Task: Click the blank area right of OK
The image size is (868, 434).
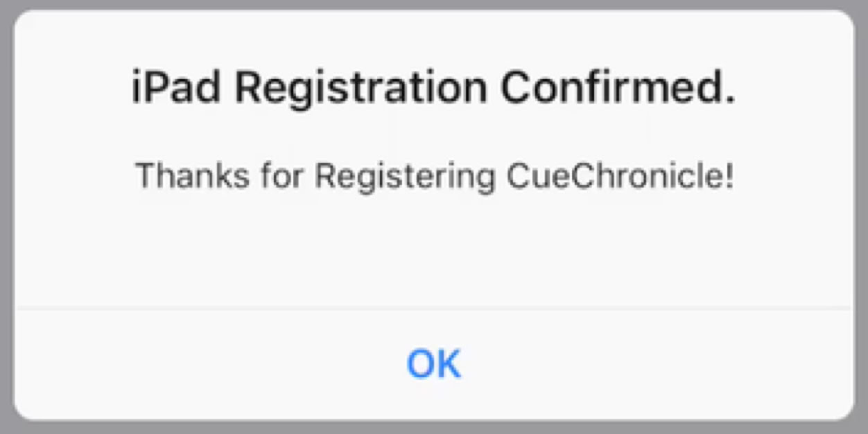Action: coord(659,363)
